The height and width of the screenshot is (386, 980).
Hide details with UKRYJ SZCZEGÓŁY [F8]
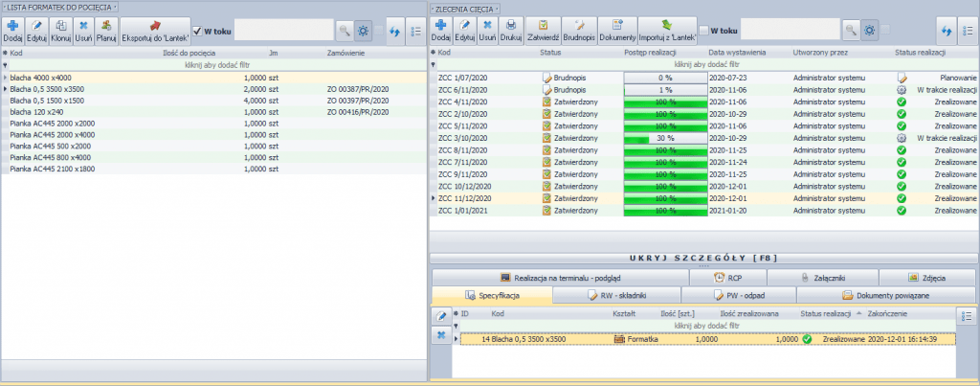[x=704, y=258]
